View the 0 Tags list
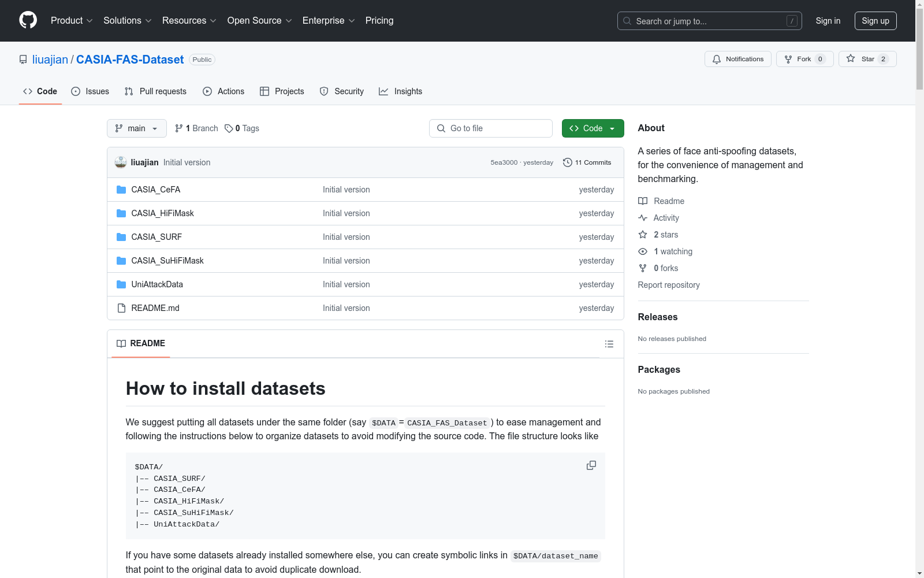This screenshot has height=578, width=924. 241,128
